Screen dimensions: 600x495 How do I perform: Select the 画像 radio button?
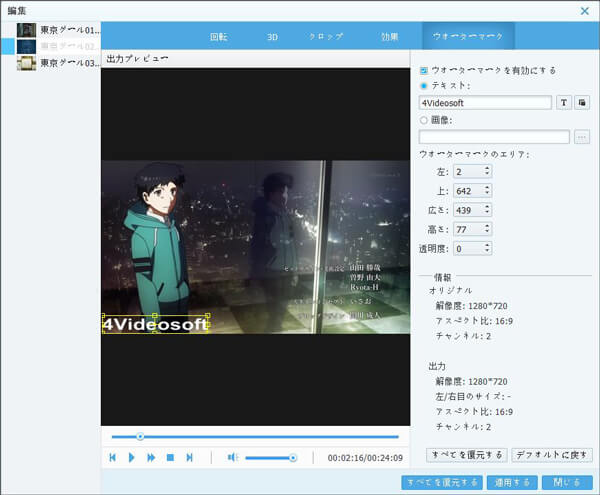pyautogui.click(x=425, y=120)
